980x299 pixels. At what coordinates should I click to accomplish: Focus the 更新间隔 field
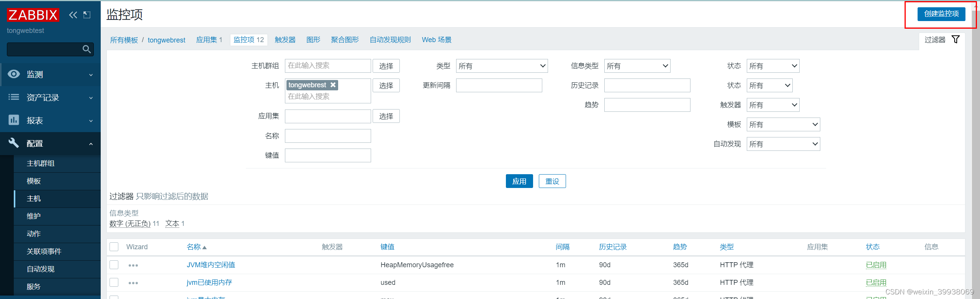(x=499, y=85)
